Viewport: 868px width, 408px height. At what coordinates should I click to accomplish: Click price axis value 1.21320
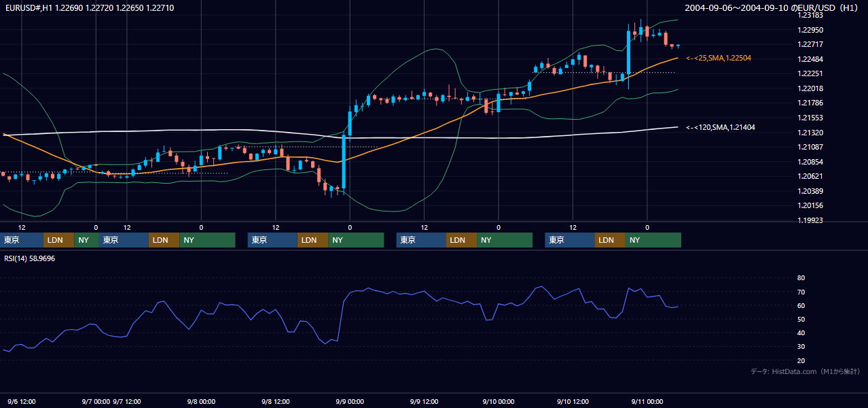(x=810, y=133)
